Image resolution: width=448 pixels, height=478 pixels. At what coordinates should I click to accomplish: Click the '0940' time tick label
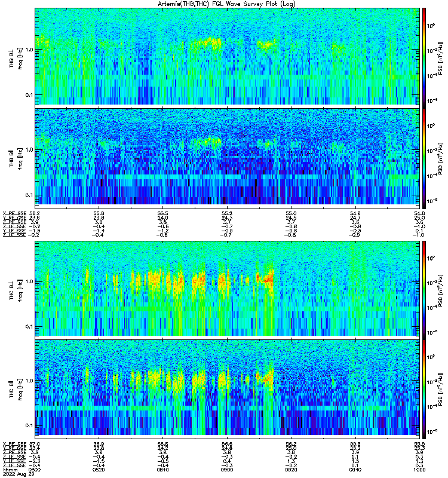coord(355,470)
